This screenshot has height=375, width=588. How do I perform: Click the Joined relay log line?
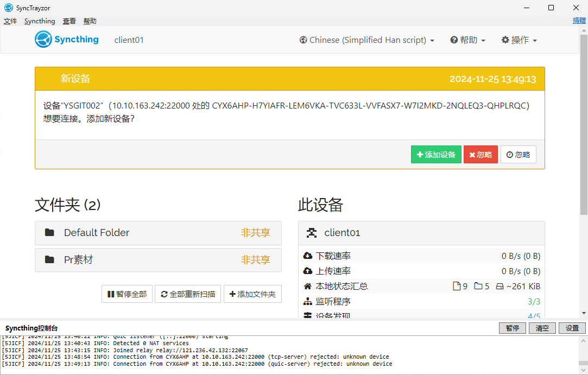pos(125,350)
